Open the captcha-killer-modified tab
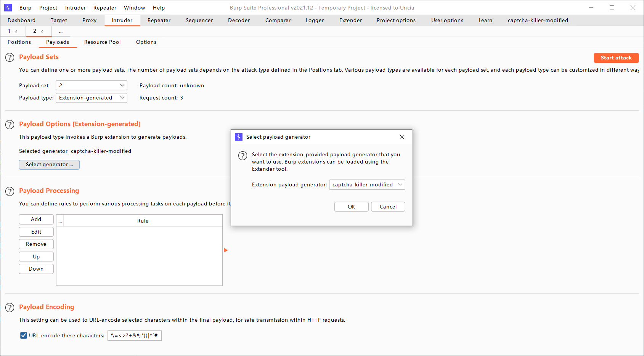Viewport: 644px width, 356px height. click(x=538, y=21)
